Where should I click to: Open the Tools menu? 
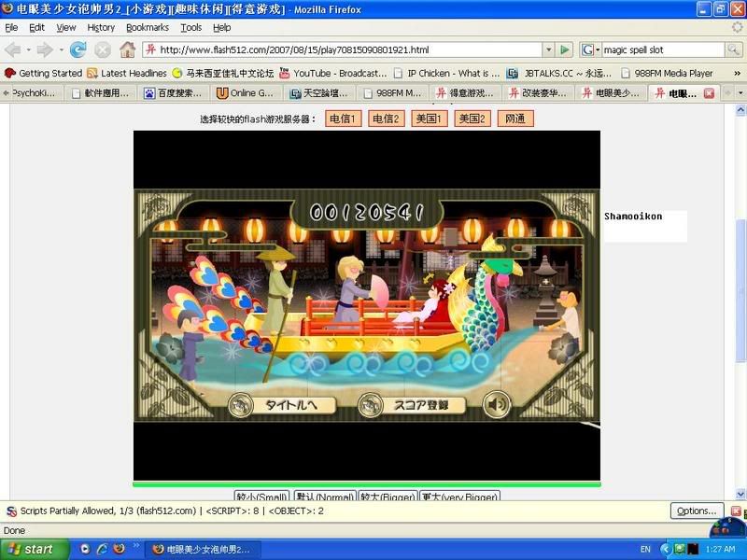(x=191, y=28)
